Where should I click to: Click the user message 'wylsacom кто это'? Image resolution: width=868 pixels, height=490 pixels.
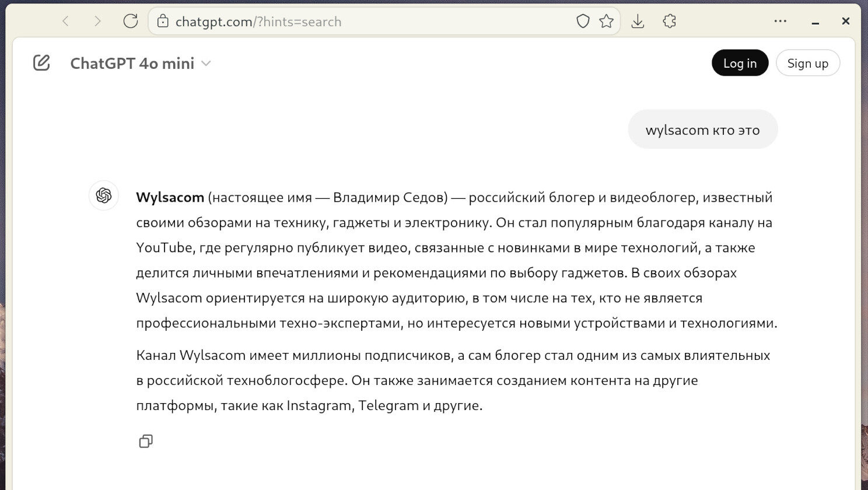(x=702, y=129)
